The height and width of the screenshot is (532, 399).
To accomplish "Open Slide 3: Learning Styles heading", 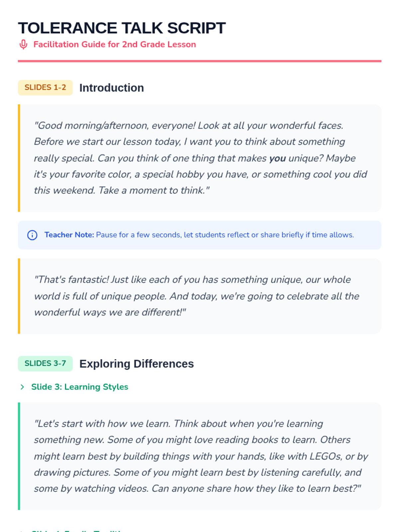I will 79,387.
